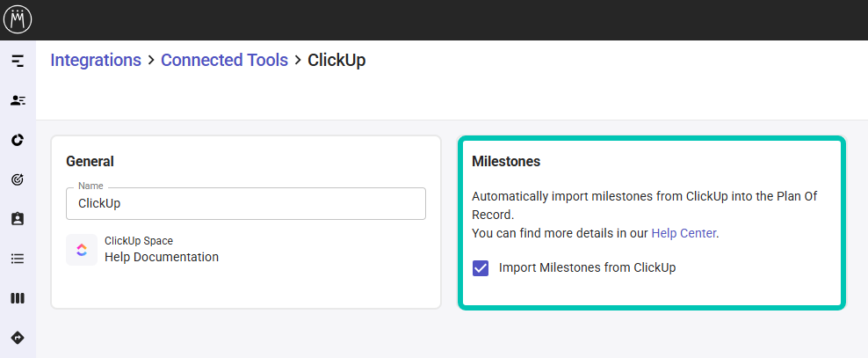The height and width of the screenshot is (358, 868).
Task: Click the Milestones section heading
Action: pyautogui.click(x=506, y=161)
